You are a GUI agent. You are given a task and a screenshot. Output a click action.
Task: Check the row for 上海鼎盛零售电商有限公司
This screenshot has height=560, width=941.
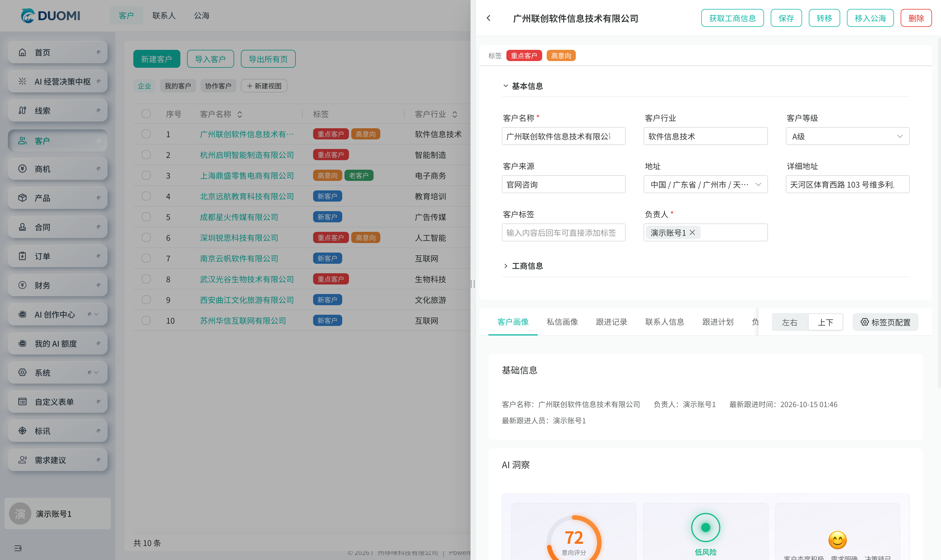point(146,176)
